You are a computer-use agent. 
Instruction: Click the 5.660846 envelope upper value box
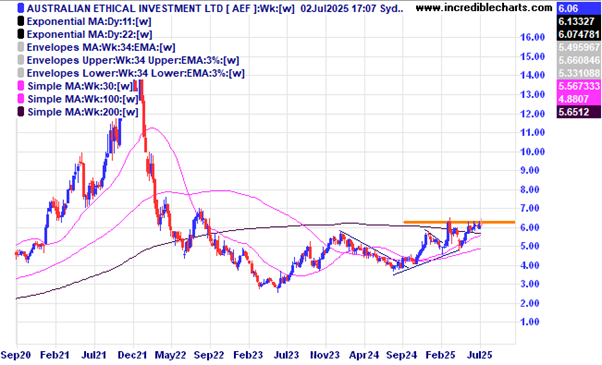click(579, 60)
